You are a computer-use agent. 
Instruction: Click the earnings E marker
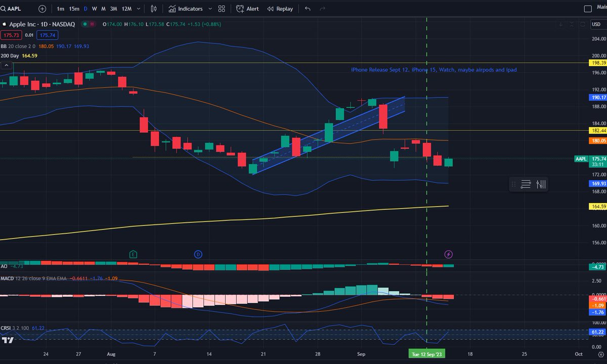(x=133, y=254)
